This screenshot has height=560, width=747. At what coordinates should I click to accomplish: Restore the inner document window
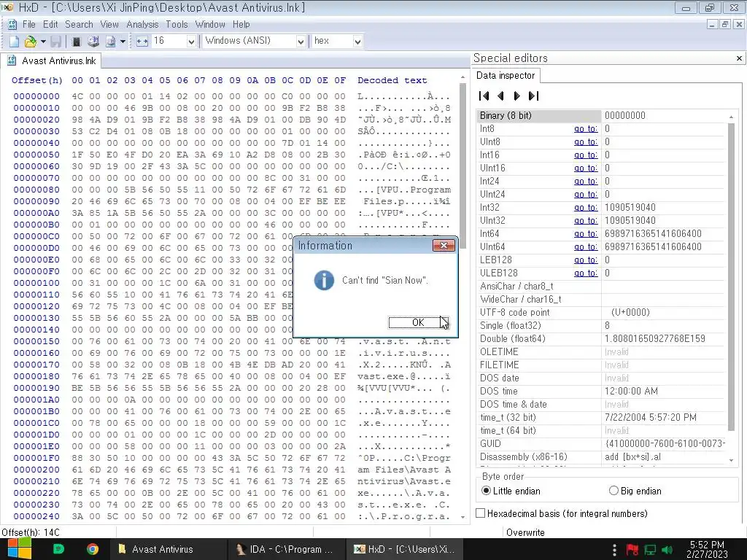click(x=724, y=24)
